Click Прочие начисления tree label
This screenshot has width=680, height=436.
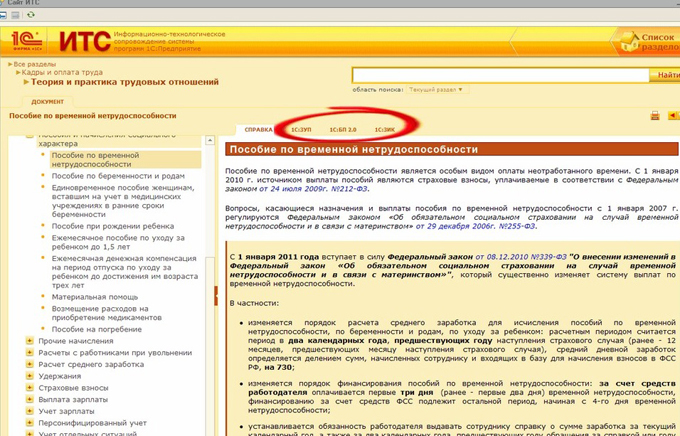[x=76, y=341]
